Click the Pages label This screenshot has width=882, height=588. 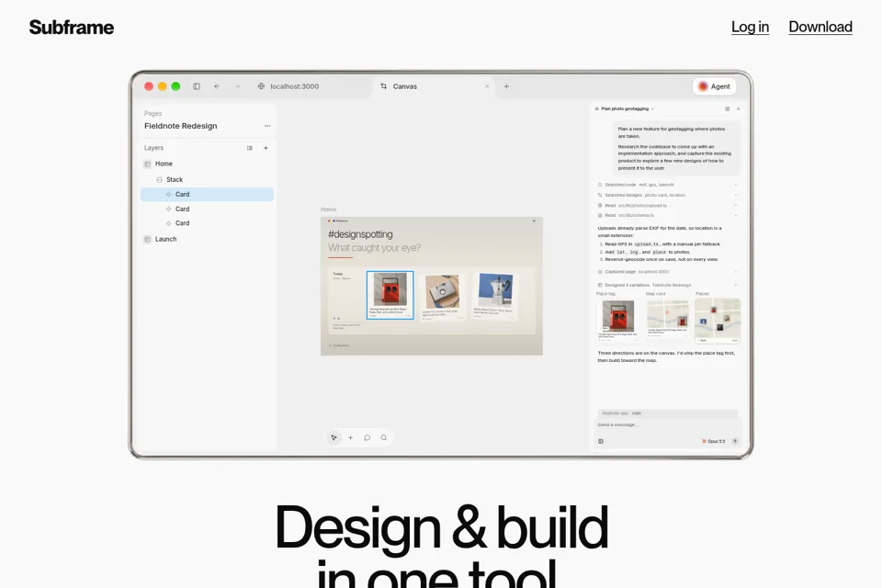pyautogui.click(x=153, y=114)
